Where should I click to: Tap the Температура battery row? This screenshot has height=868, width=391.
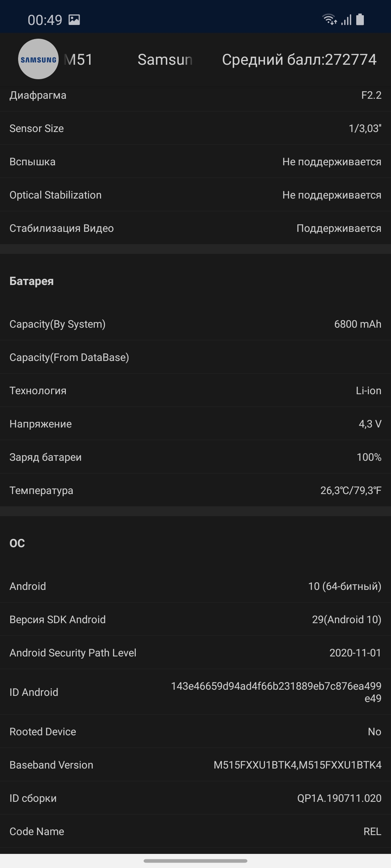195,490
